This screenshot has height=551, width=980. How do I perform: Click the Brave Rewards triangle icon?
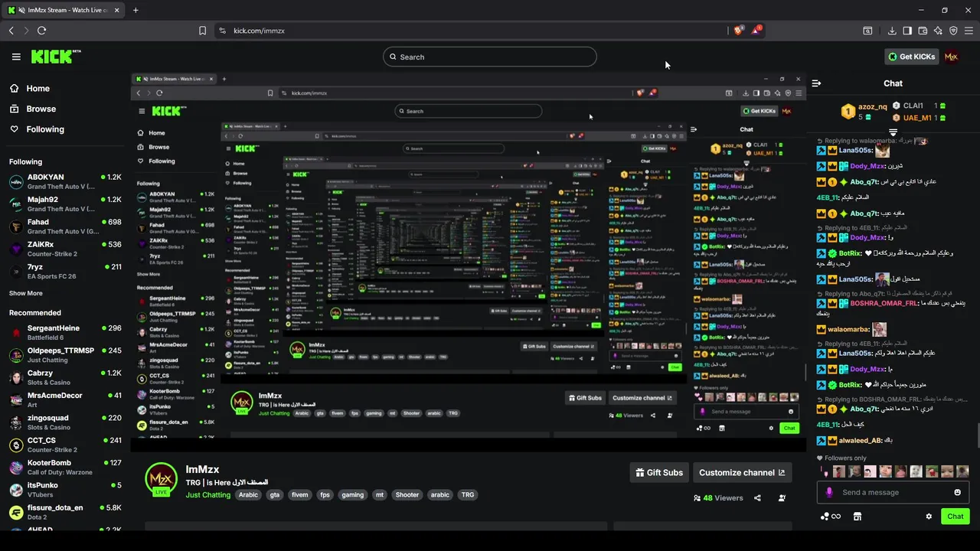point(756,31)
